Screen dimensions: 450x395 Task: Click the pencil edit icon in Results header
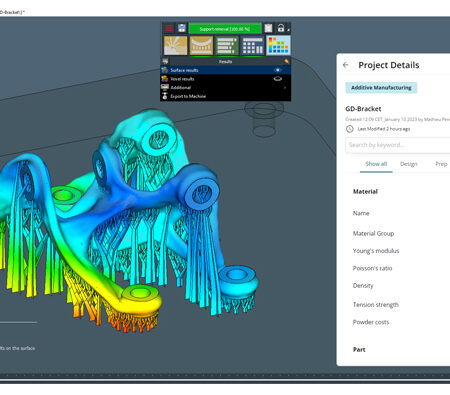[x=286, y=61]
